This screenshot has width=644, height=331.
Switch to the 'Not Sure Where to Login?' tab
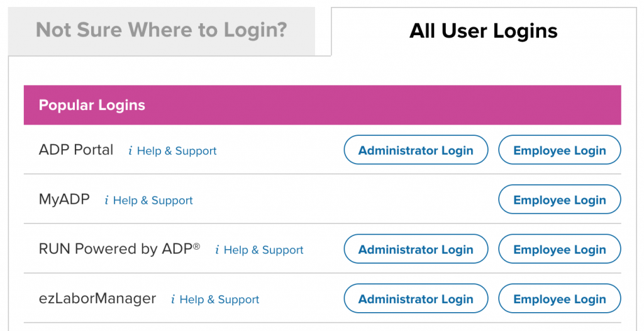[x=162, y=31]
